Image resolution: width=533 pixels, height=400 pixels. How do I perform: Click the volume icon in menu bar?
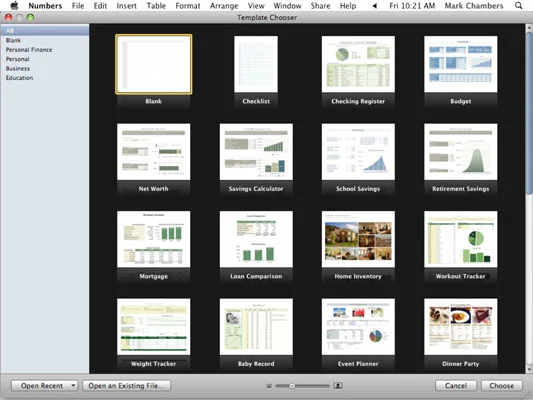click(x=374, y=6)
